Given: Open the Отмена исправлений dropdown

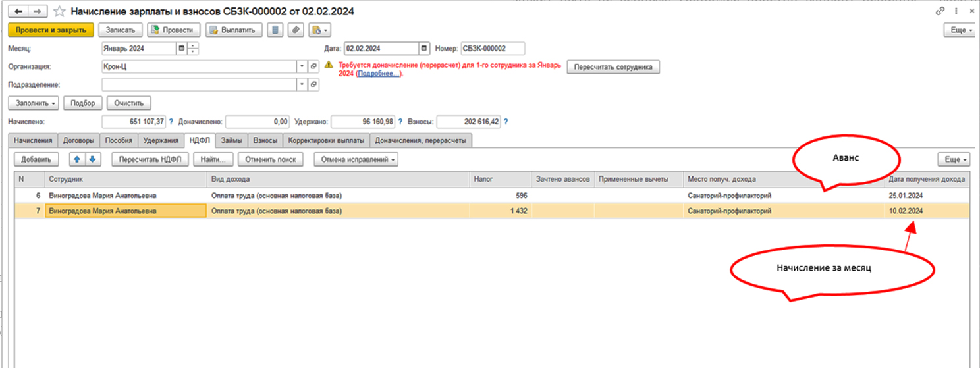Looking at the screenshot, I should point(356,159).
